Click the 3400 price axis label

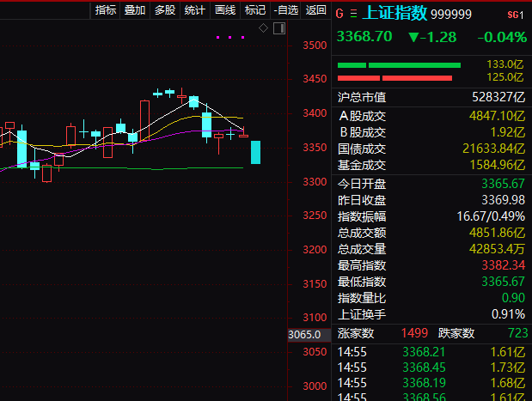coord(315,112)
